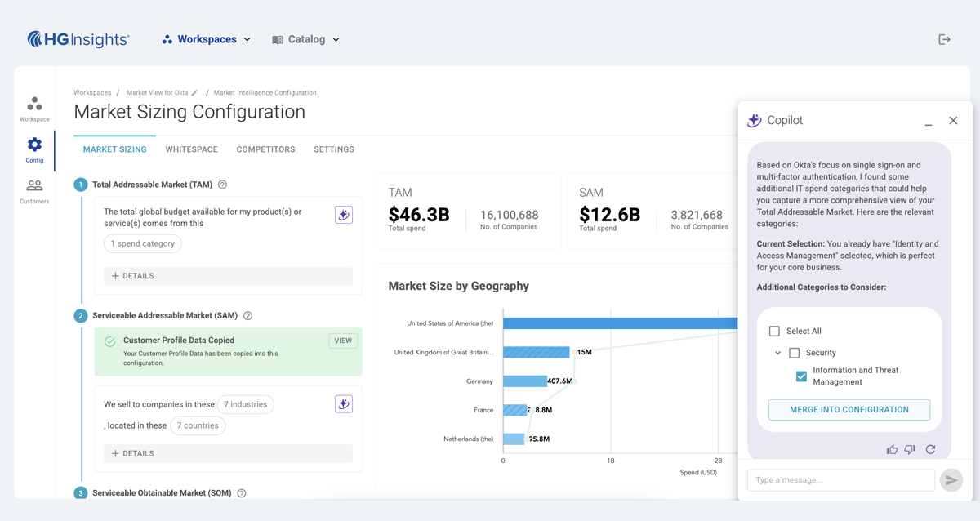Click the TAM help question mark icon

pos(222,185)
